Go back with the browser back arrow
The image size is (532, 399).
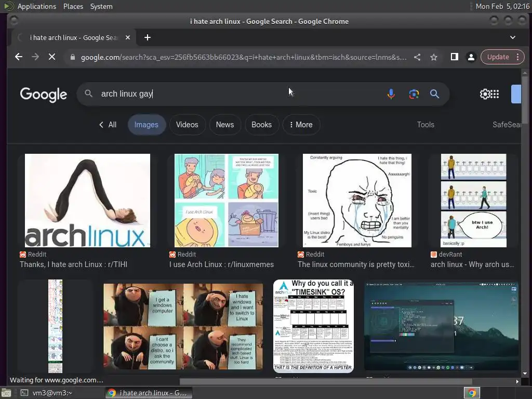click(x=19, y=57)
